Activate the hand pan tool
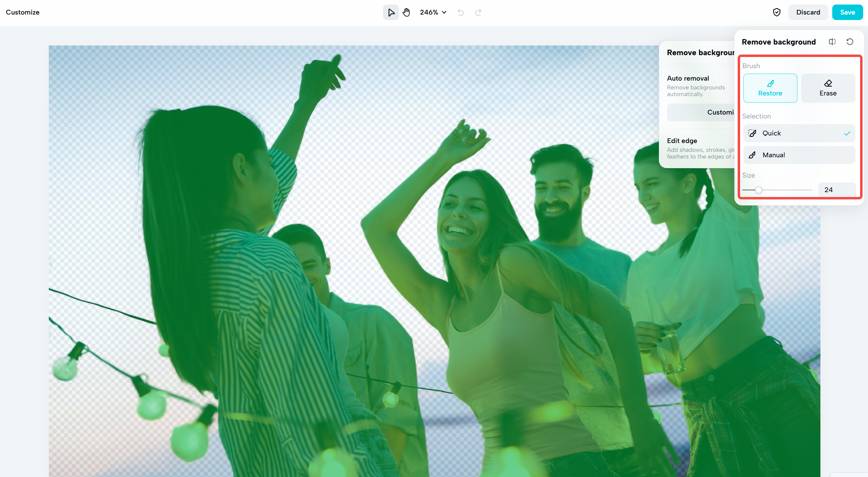Screen dimensions: 868x477 pos(406,12)
